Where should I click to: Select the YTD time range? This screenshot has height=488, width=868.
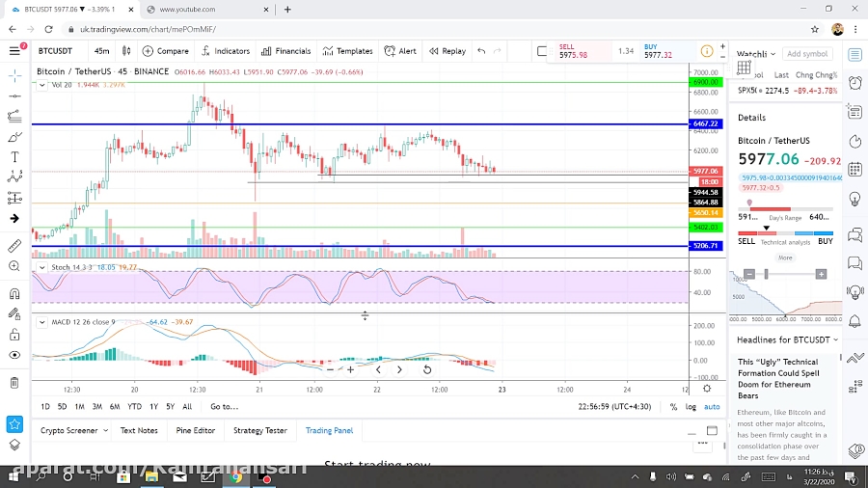click(134, 407)
